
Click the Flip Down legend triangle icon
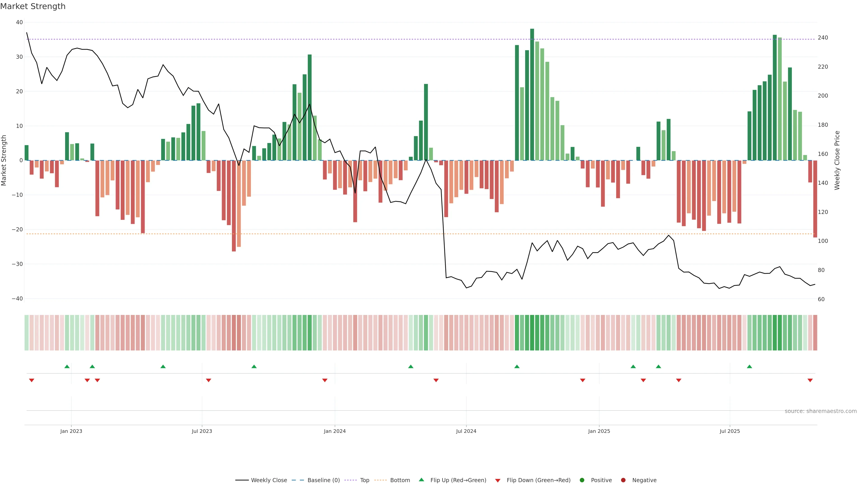[498, 480]
